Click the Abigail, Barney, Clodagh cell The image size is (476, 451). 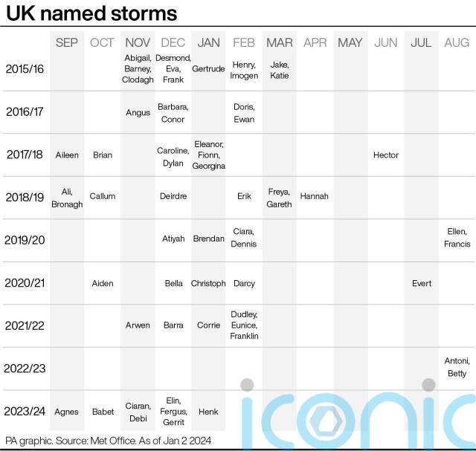[138, 69]
